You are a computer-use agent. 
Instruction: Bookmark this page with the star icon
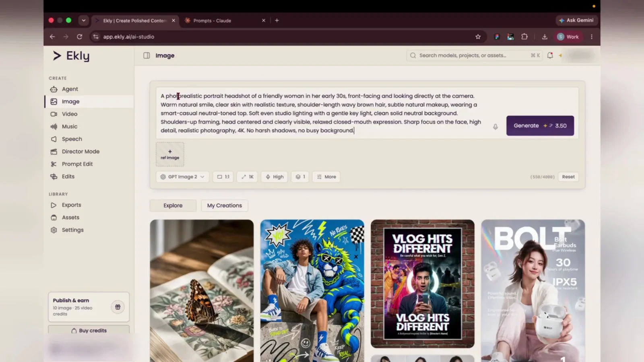[x=478, y=37]
